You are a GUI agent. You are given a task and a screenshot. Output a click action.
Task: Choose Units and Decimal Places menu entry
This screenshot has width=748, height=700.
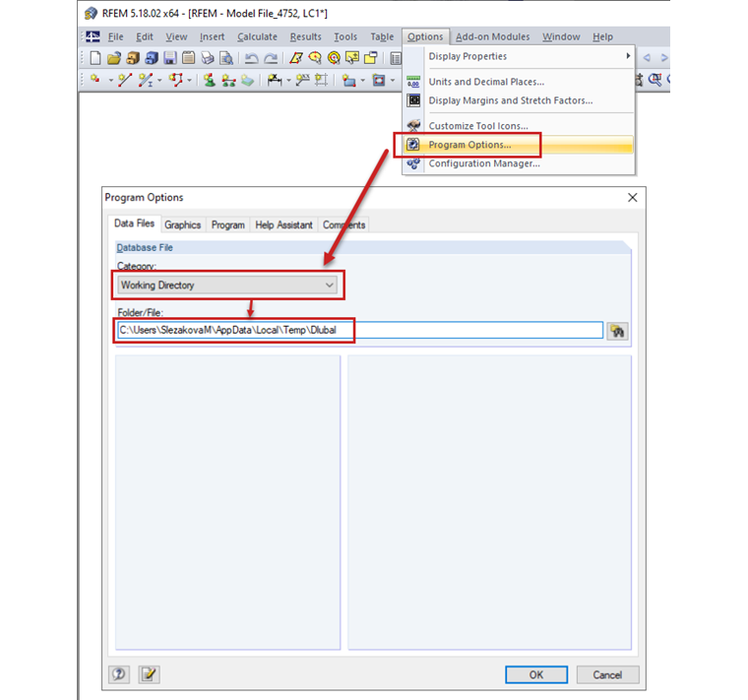click(x=518, y=82)
